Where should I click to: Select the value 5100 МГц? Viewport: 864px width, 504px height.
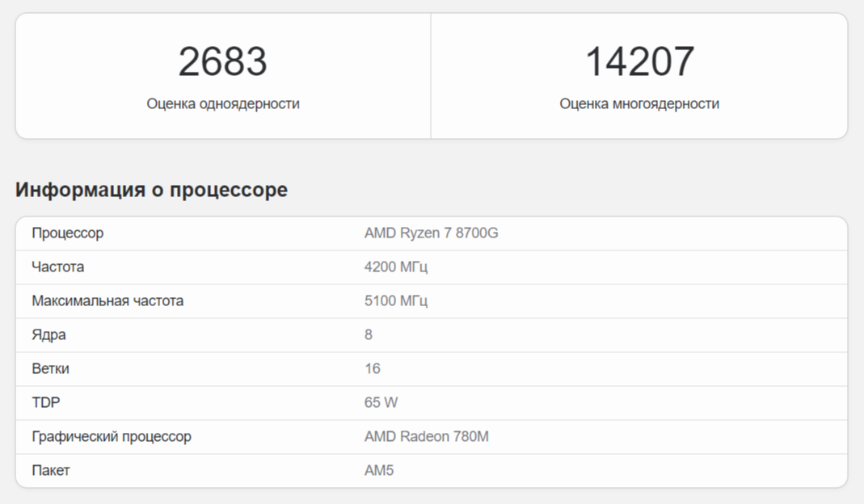396,300
